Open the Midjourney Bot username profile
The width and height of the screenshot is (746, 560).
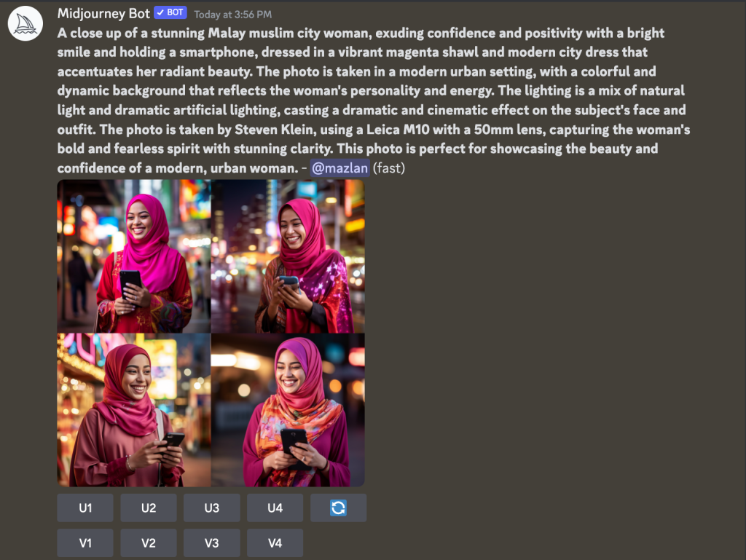pos(103,13)
